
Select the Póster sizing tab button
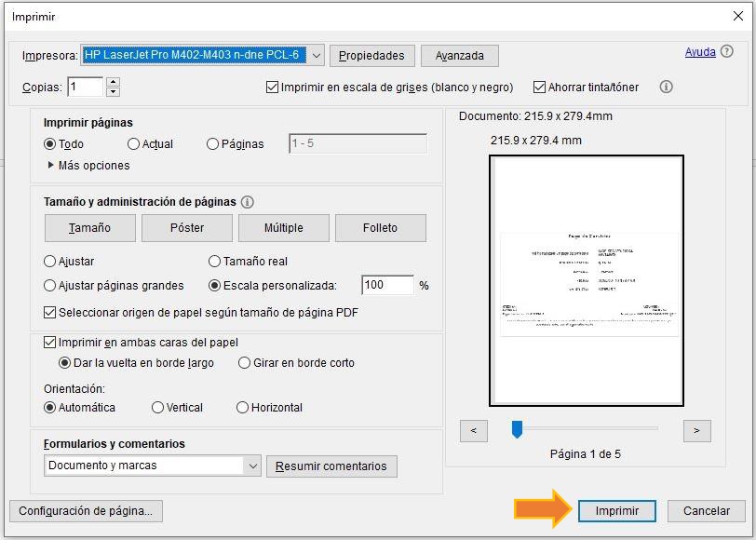tap(187, 228)
